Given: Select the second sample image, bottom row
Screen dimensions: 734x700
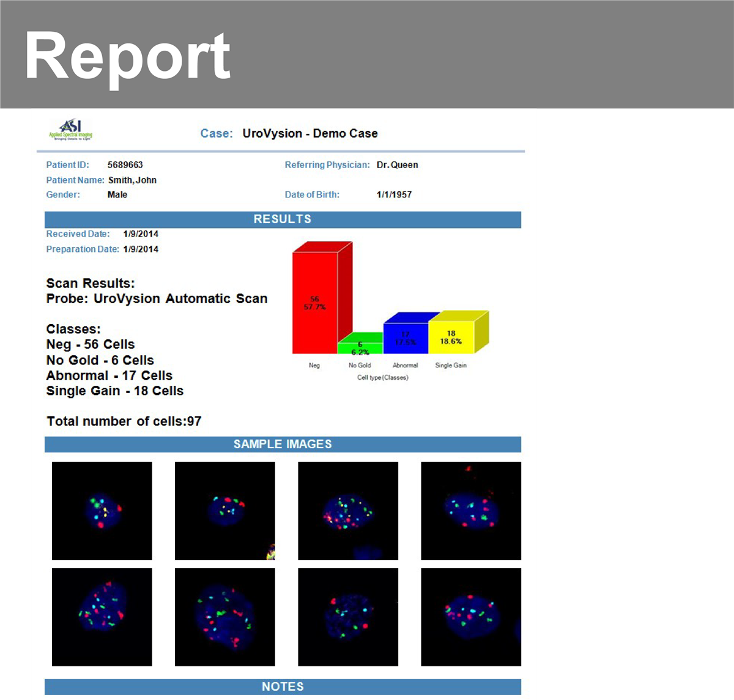Looking at the screenshot, I should (225, 617).
